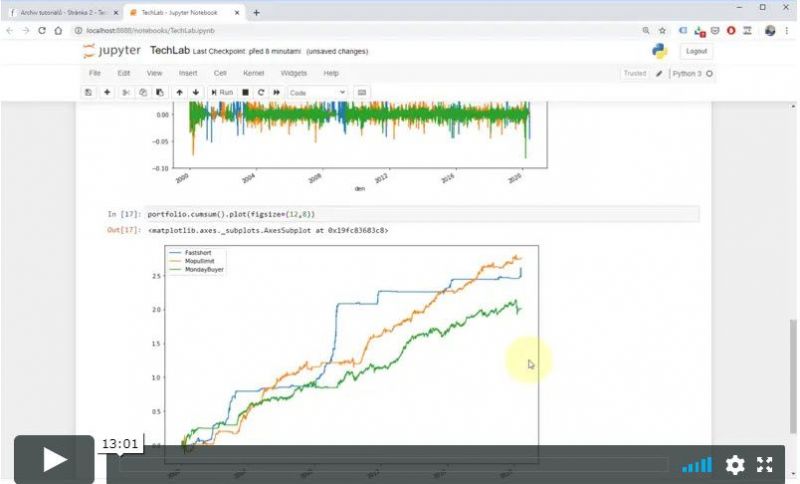The image size is (800, 484).
Task: Adjust the video volume bars
Action: 697,465
